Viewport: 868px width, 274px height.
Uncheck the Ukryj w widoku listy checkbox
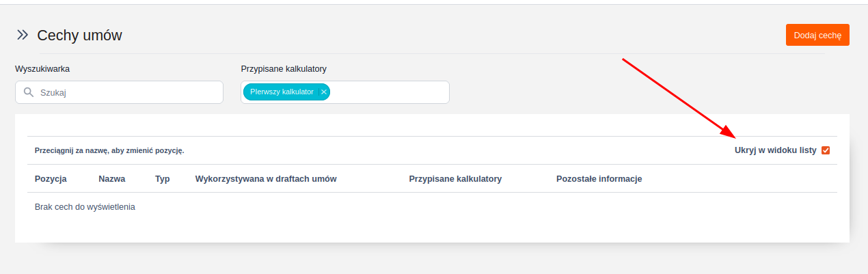click(x=826, y=150)
